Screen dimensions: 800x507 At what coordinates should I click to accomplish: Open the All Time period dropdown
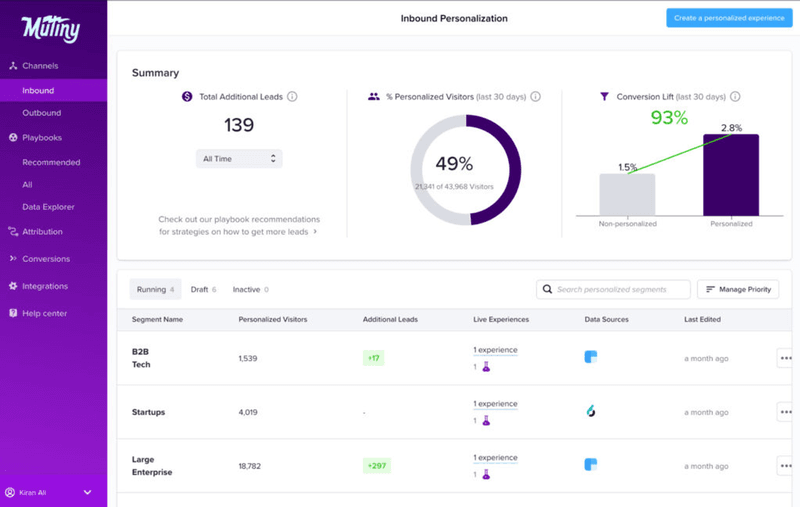pos(239,158)
